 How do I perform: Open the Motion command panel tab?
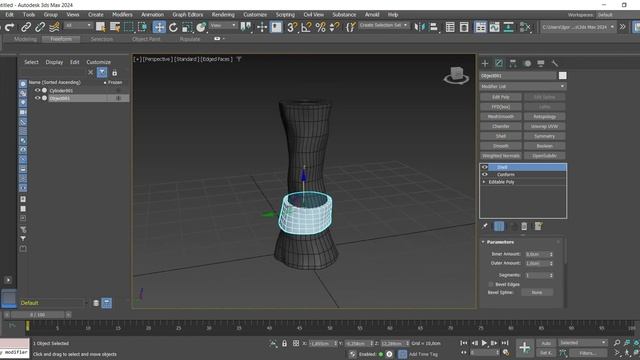[527, 63]
